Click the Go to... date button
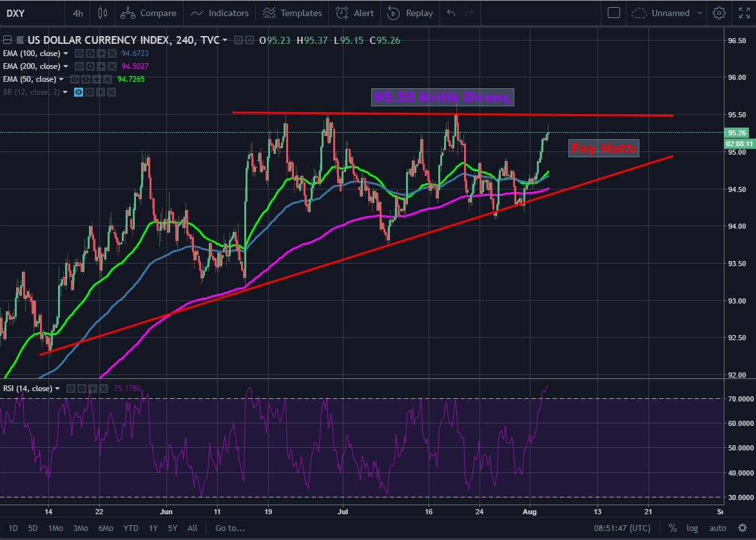This screenshot has width=756, height=540. [230, 528]
